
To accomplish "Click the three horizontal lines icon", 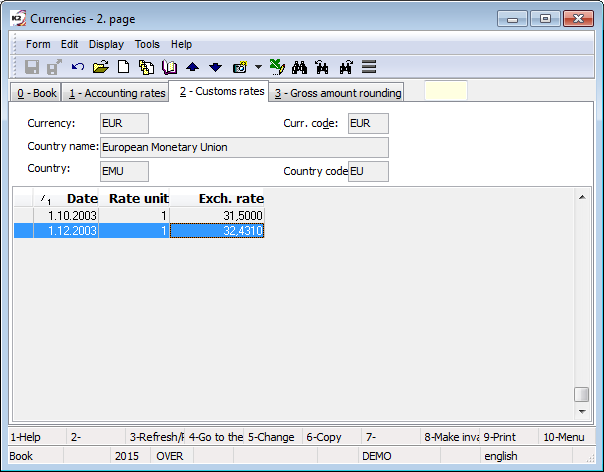I will [369, 67].
